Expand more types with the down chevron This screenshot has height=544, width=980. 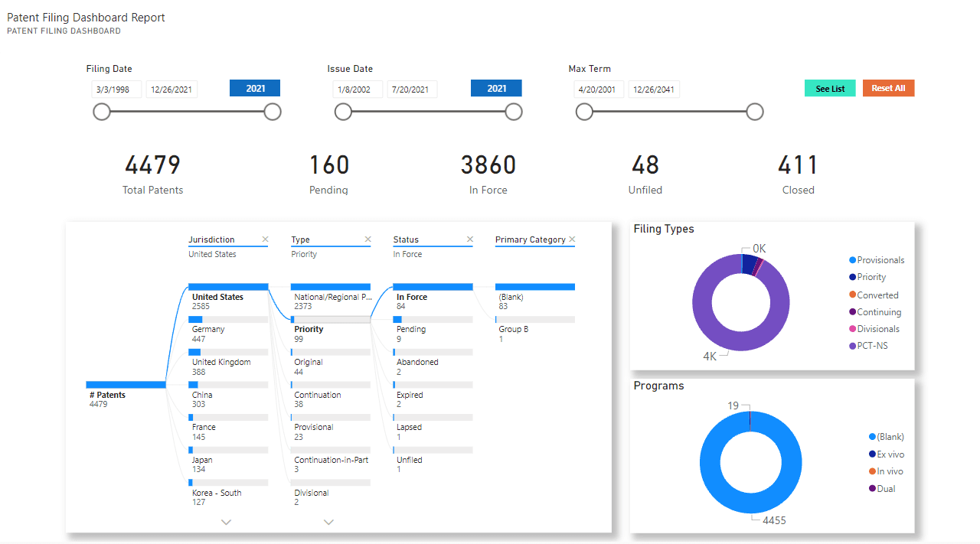pyautogui.click(x=328, y=522)
